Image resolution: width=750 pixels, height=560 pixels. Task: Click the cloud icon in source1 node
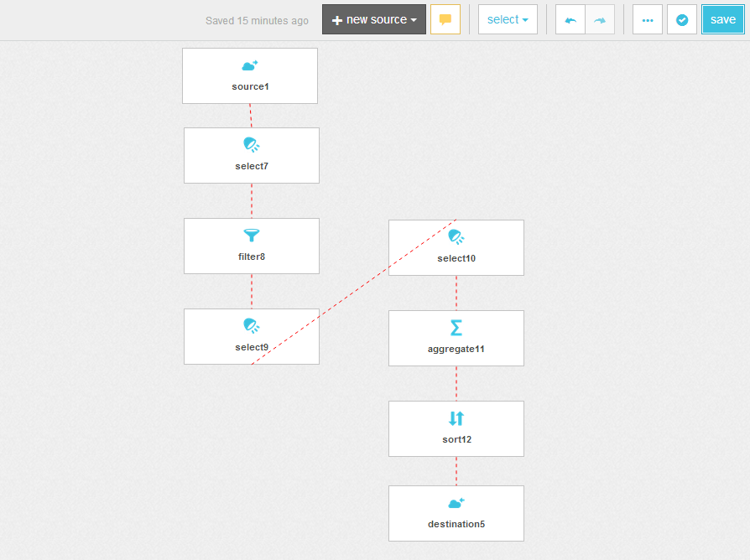pos(249,65)
